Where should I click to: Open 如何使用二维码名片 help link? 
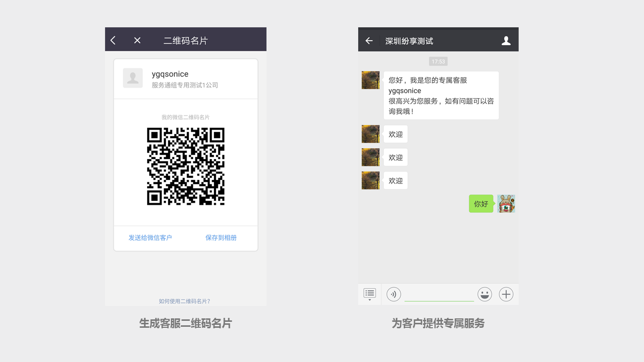(184, 301)
